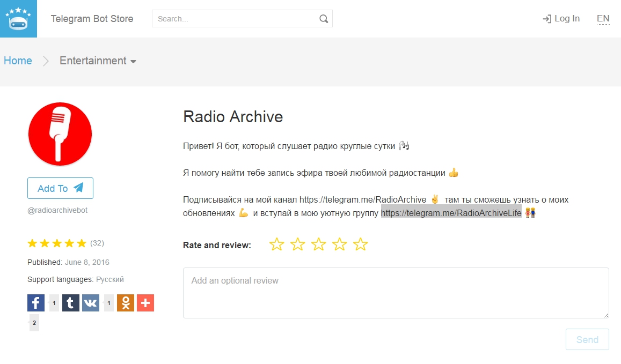Screen dimensions: 621x364
Task: Click the optional review text area
Action: click(396, 293)
